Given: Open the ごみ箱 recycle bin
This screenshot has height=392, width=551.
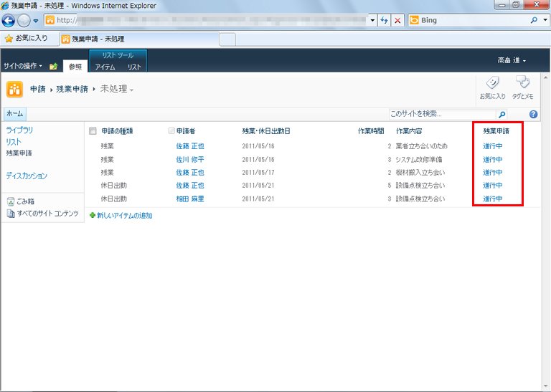Looking at the screenshot, I should coord(21,201).
